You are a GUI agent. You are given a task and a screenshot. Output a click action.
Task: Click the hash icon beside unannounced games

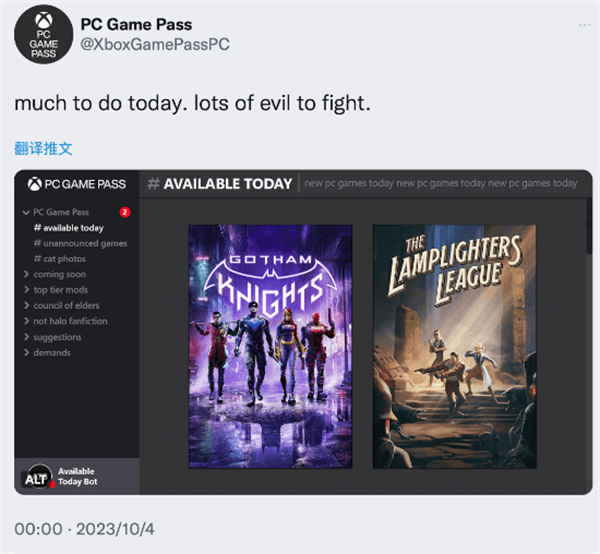click(x=38, y=243)
